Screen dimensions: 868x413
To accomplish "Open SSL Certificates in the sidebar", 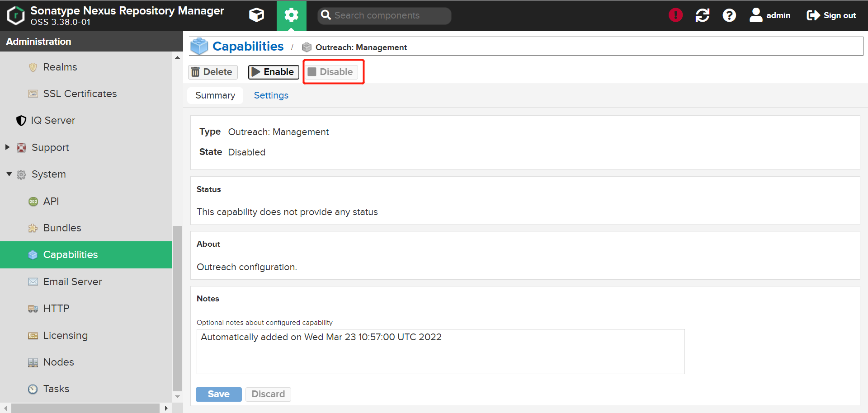I will click(x=80, y=94).
